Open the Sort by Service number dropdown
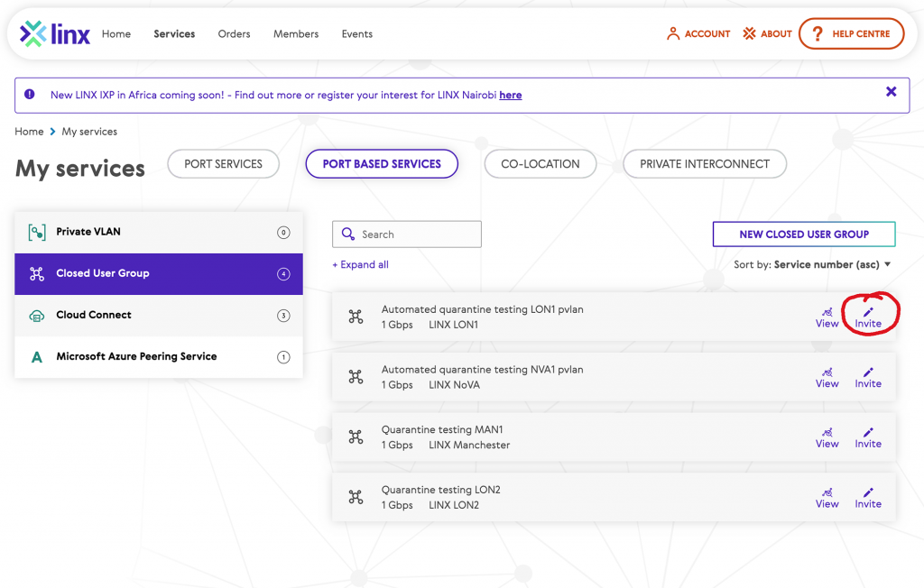The image size is (924, 588). [x=812, y=264]
